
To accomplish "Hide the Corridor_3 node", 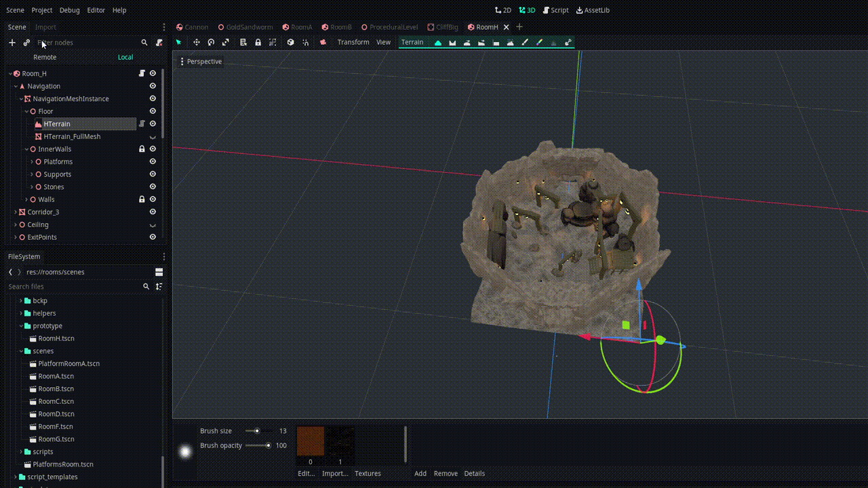I will click(153, 211).
